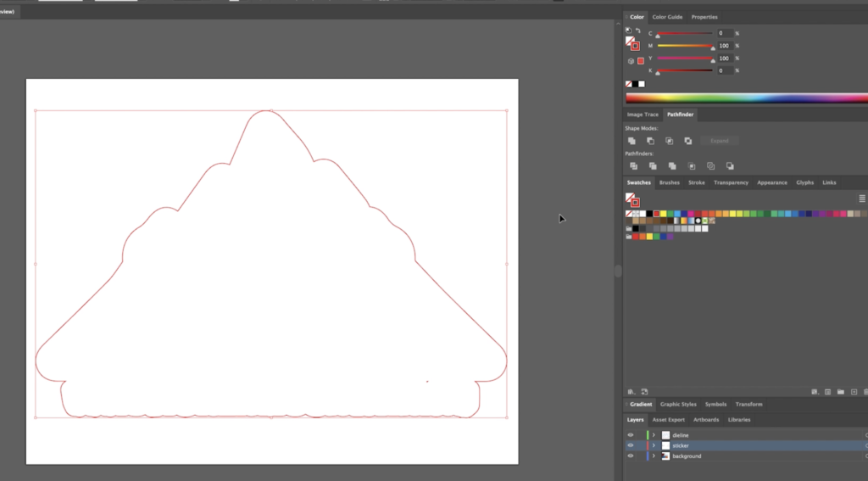The width and height of the screenshot is (868, 481).
Task: Open the Libraries tab
Action: click(739, 420)
